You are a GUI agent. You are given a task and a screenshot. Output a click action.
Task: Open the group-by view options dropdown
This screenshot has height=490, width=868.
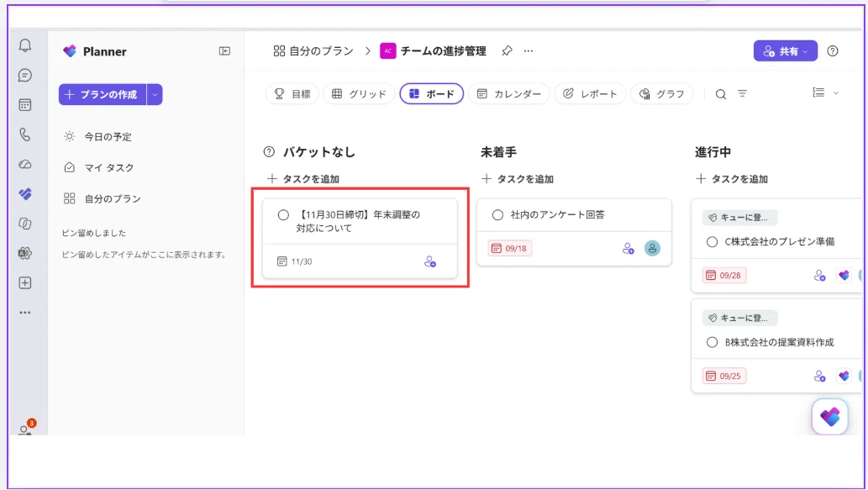pos(825,93)
